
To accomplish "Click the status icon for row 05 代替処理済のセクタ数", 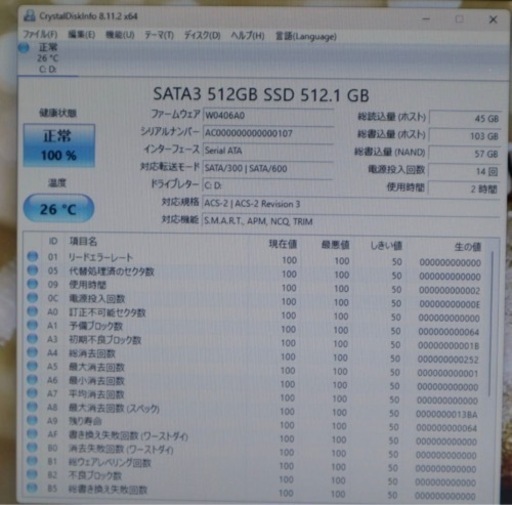I will coord(32,270).
